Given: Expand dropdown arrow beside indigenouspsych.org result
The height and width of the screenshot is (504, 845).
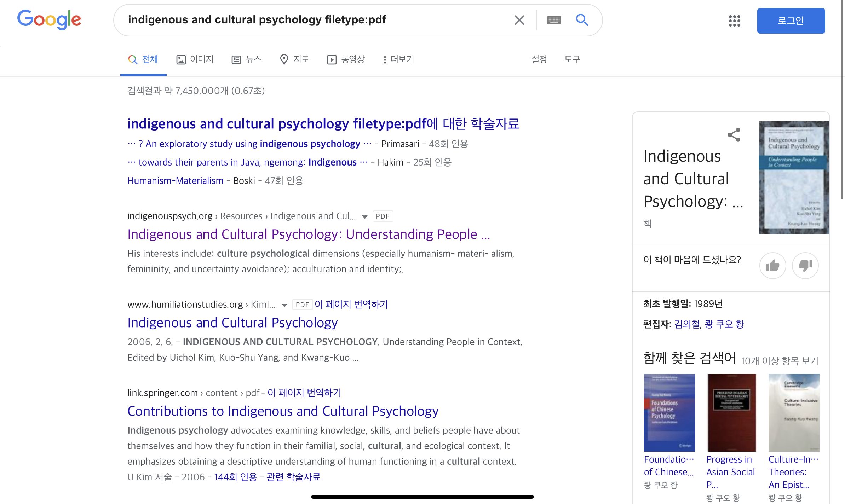Looking at the screenshot, I should (x=364, y=217).
